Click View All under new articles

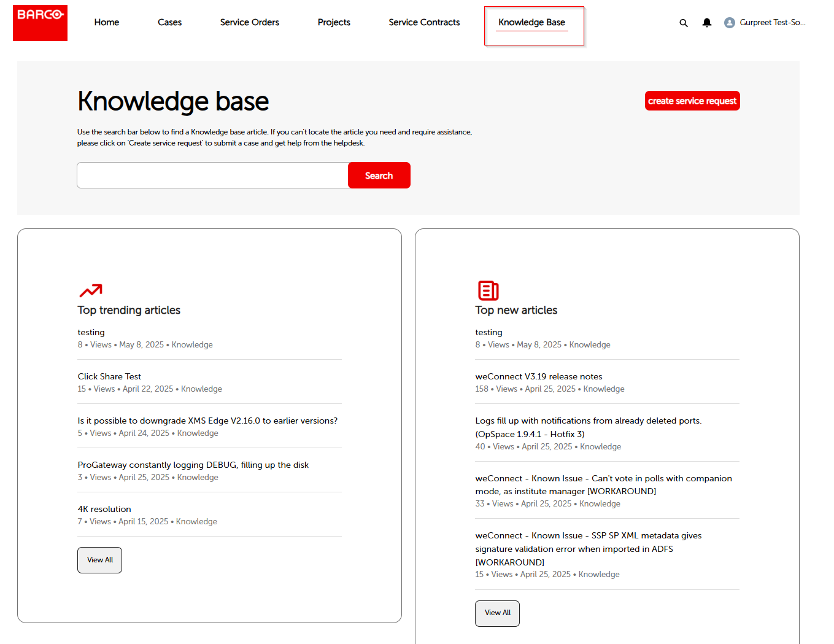[497, 613]
